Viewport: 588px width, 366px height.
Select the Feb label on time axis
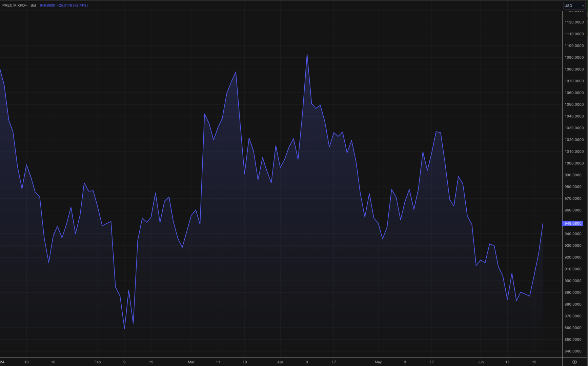click(x=98, y=362)
